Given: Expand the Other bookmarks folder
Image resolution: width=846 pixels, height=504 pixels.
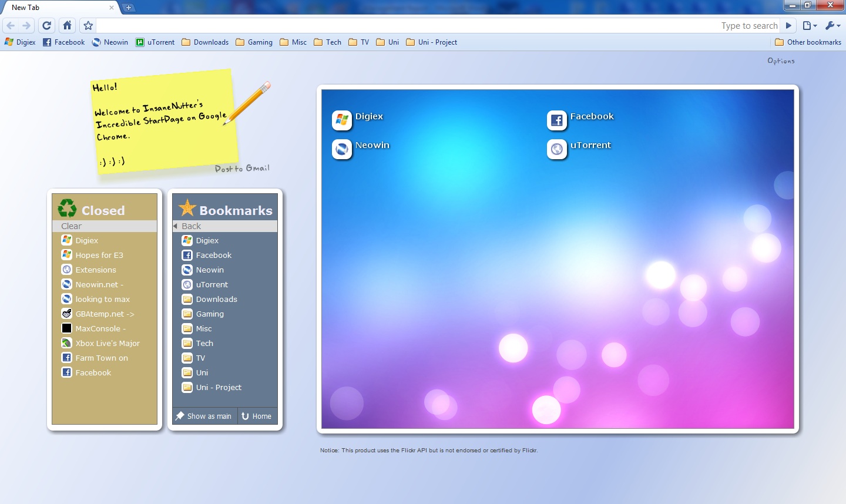Looking at the screenshot, I should click(808, 42).
